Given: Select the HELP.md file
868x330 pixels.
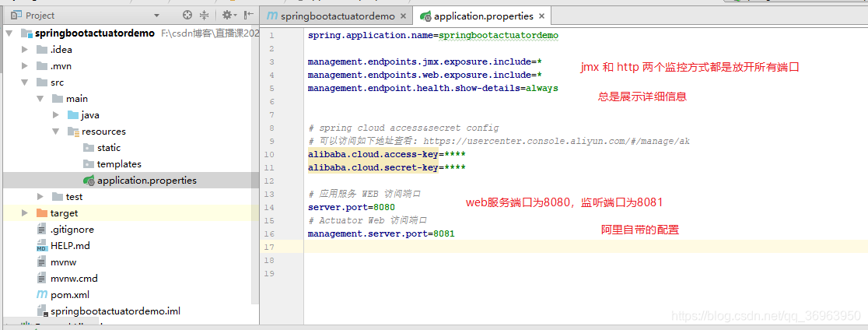Looking at the screenshot, I should [x=70, y=246].
